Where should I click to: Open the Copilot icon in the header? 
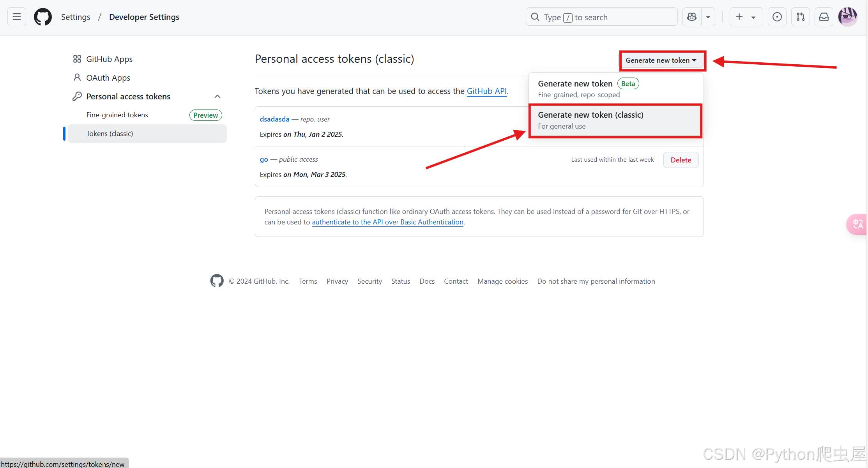(692, 17)
